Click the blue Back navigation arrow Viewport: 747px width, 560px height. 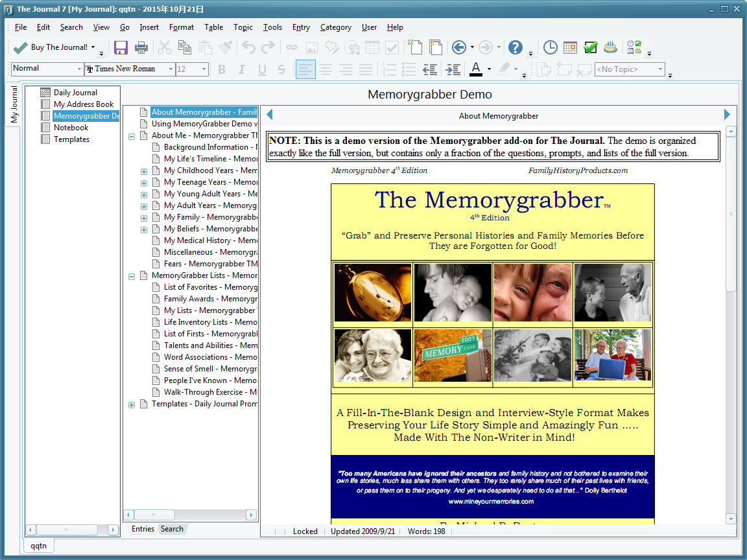[459, 47]
